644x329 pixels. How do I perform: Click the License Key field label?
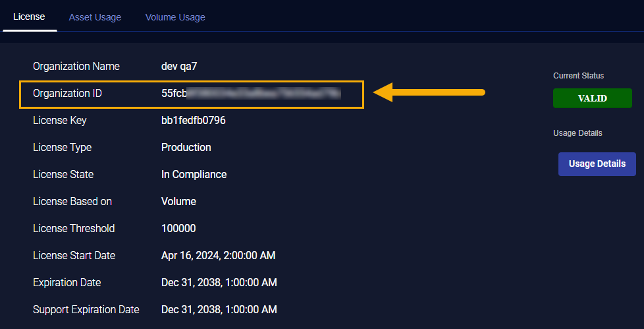59,121
